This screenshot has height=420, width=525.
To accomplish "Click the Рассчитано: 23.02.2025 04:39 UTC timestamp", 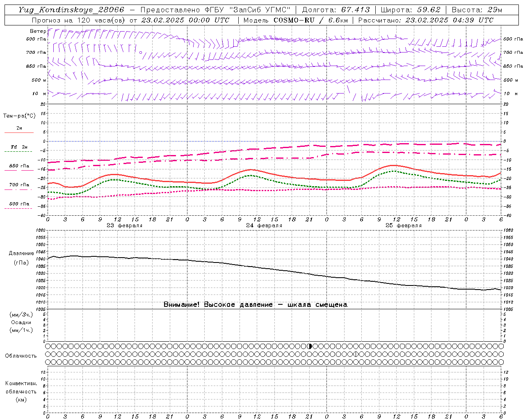I will [x=426, y=20].
